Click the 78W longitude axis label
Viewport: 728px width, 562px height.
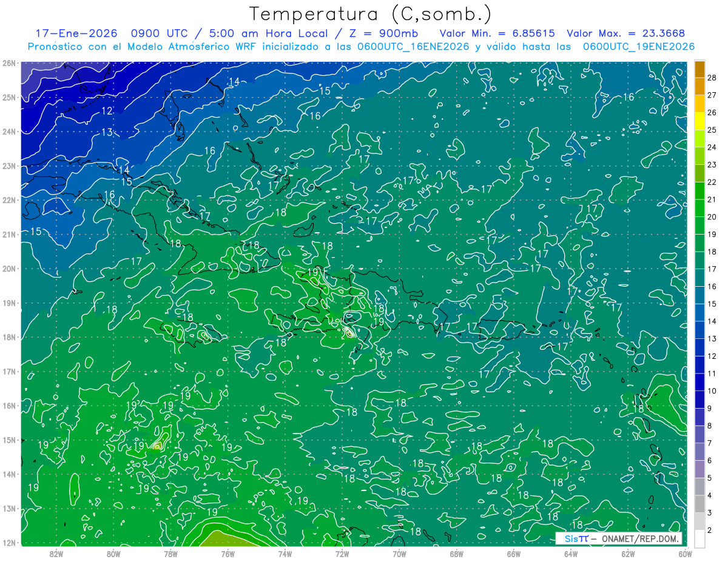click(x=170, y=554)
